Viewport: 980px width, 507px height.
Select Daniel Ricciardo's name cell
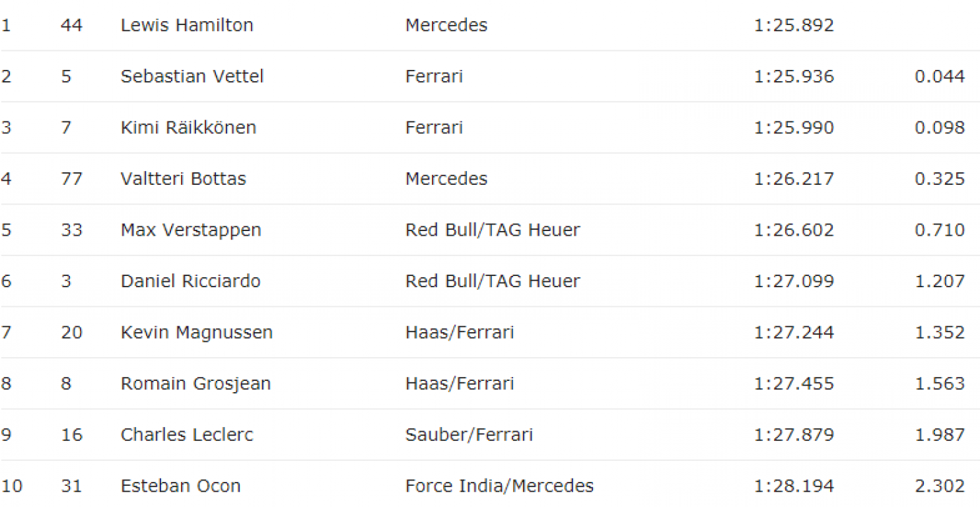tap(190, 281)
